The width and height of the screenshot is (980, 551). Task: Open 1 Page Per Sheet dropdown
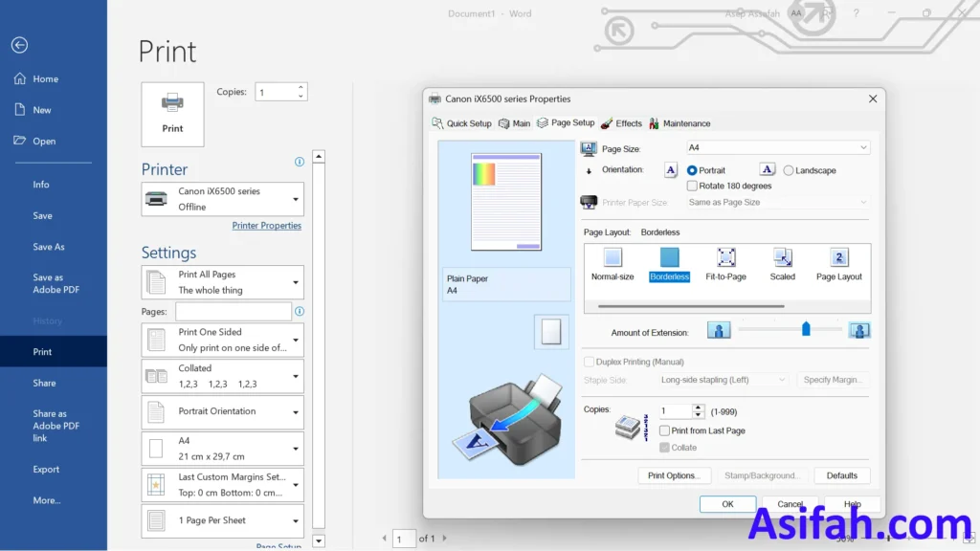click(222, 520)
